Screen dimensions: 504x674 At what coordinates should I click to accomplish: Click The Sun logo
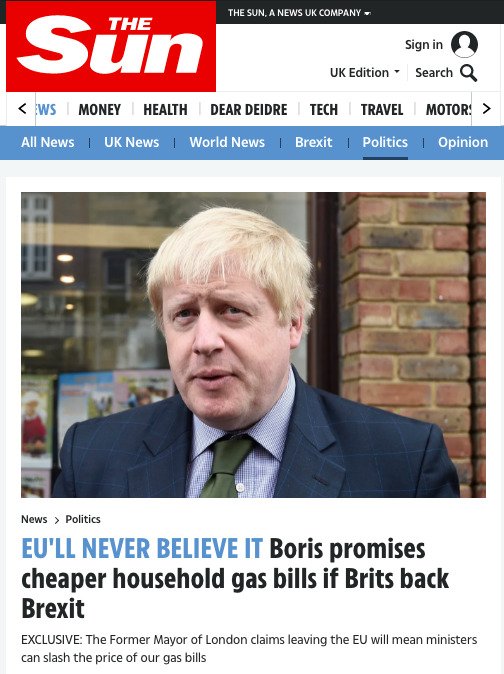[x=111, y=46]
